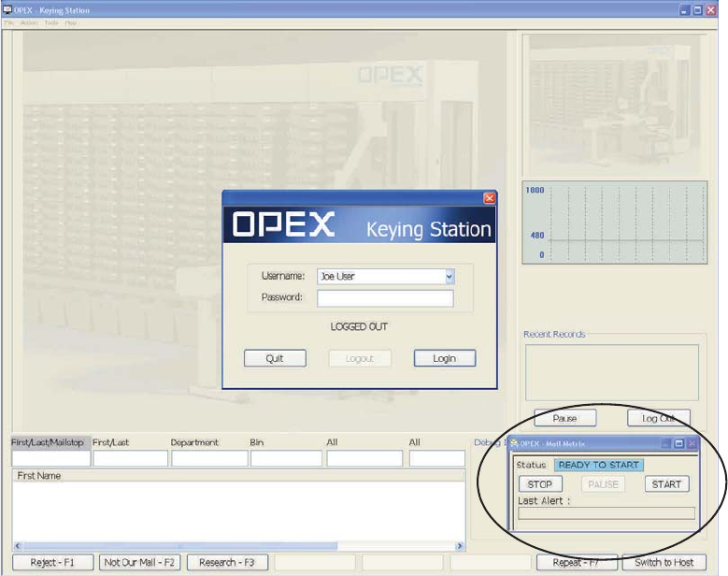The width and height of the screenshot is (728, 576).
Task: Click the Log Out button
Action: [x=658, y=418]
